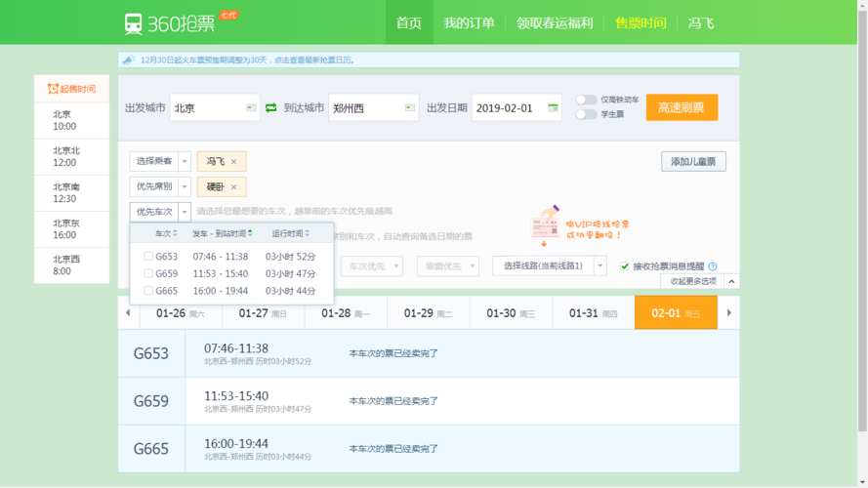Go to previous dates with left arrow

127,313
